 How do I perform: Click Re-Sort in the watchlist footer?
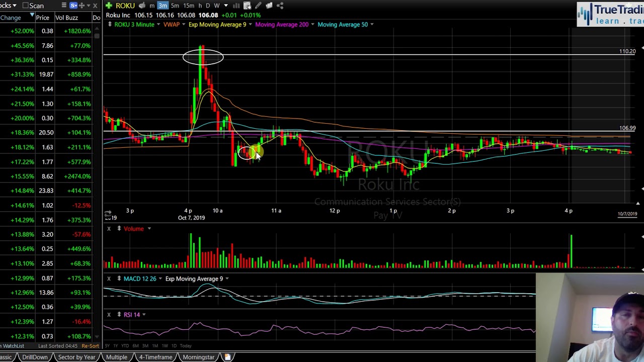pos(90,346)
